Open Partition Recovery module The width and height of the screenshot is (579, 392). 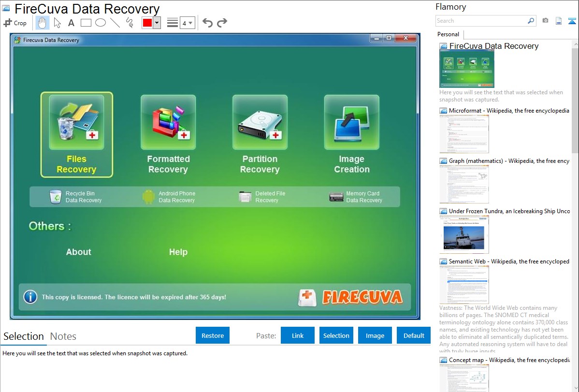point(260,134)
